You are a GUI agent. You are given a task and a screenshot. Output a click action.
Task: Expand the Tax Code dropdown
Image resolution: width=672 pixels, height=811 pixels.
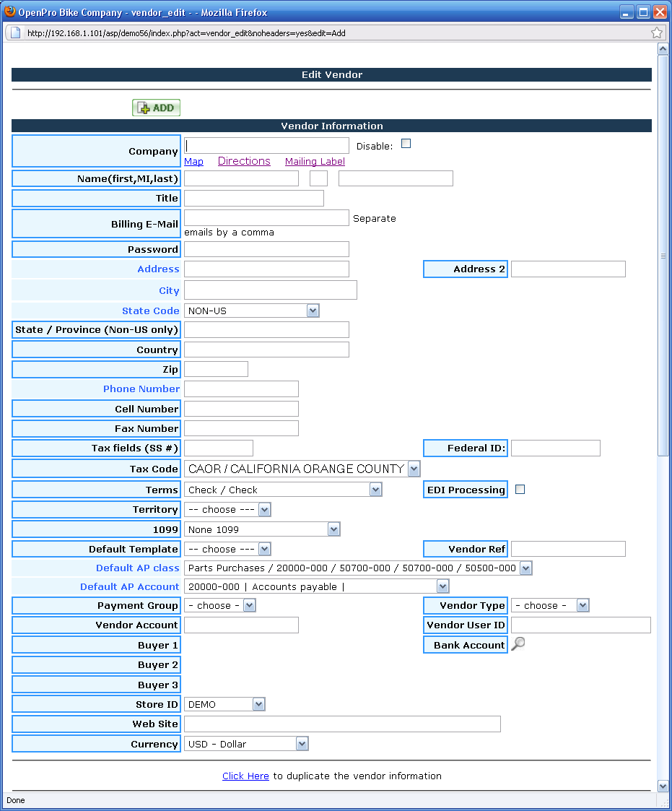coord(302,469)
